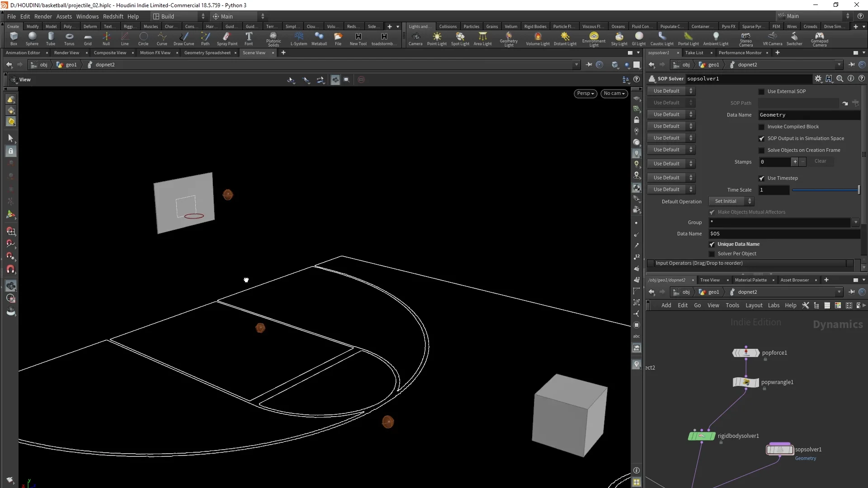Add a Gamepad Camera from the shelf

pyautogui.click(x=819, y=39)
